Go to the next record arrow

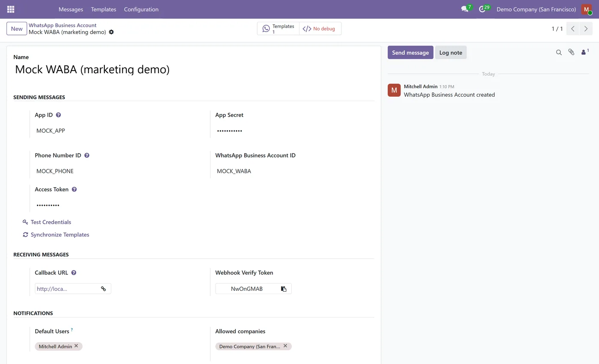(586, 29)
